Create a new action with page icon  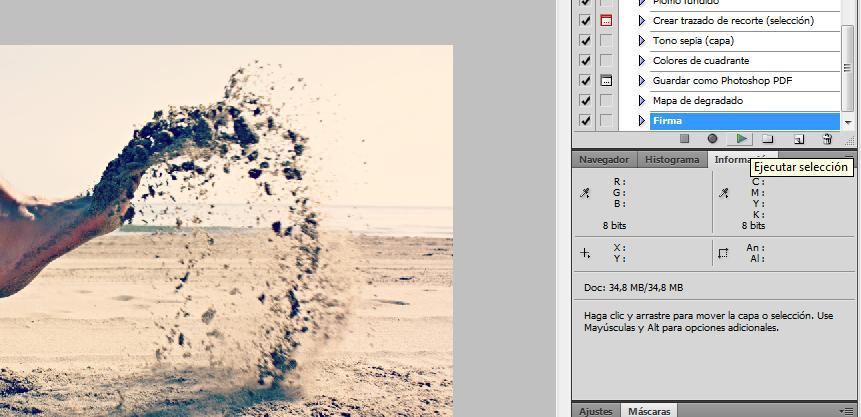pyautogui.click(x=799, y=139)
